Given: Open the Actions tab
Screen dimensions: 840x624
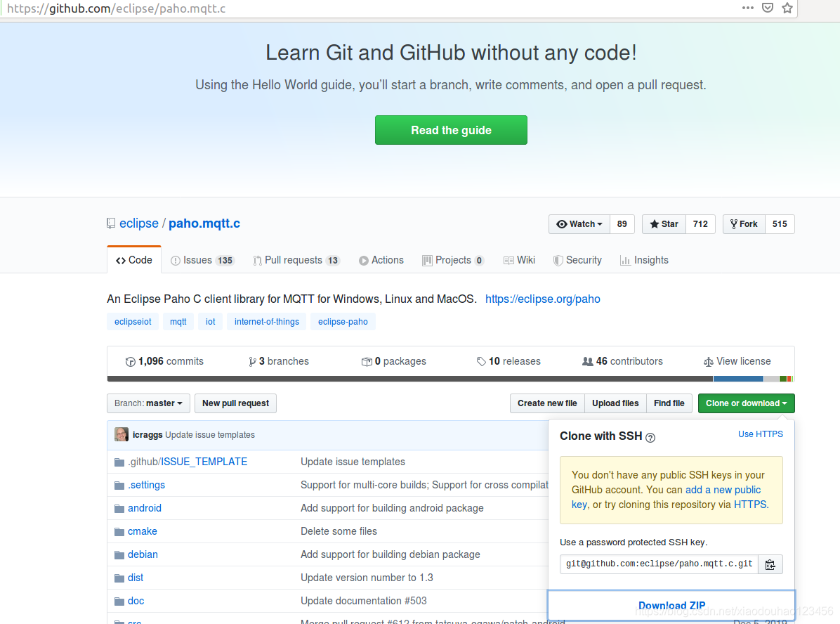Looking at the screenshot, I should pos(381,260).
